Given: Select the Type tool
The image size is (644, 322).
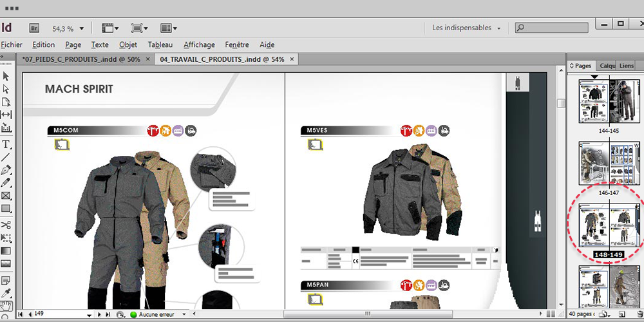Looking at the screenshot, I should (x=6, y=144).
